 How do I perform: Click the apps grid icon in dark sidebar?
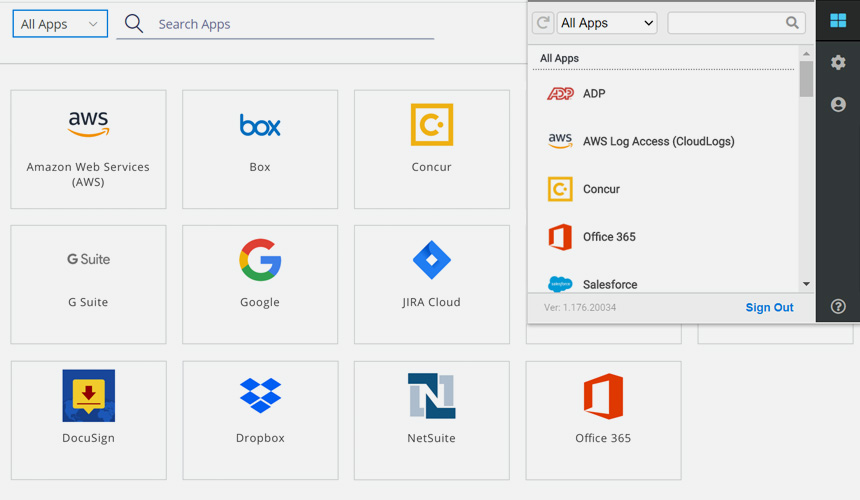coord(838,20)
